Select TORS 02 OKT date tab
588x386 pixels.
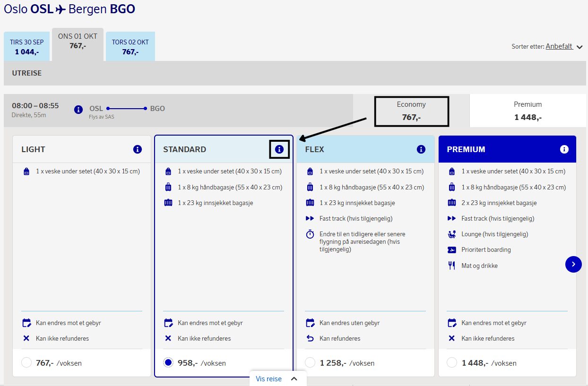[x=130, y=47]
